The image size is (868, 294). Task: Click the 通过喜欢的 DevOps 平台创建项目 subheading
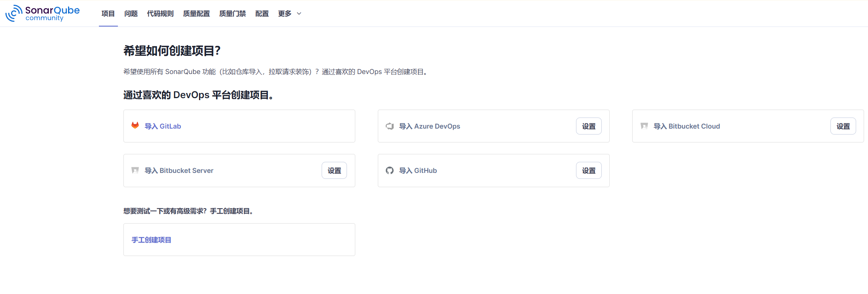click(x=199, y=95)
